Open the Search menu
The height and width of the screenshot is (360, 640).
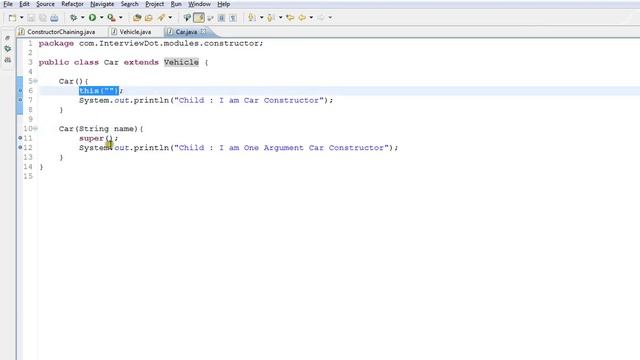point(129,4)
